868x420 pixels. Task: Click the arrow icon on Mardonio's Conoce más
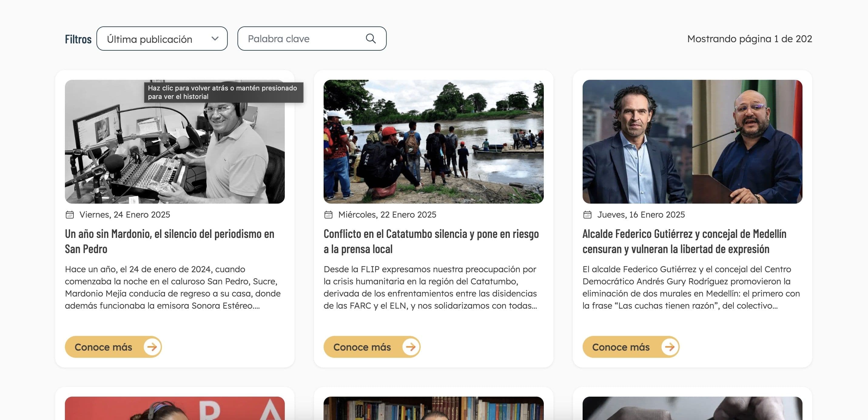[152, 347]
